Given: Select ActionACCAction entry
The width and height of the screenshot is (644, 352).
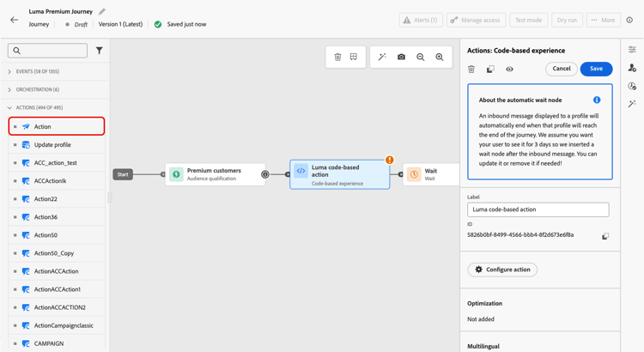Looking at the screenshot, I should (57, 271).
